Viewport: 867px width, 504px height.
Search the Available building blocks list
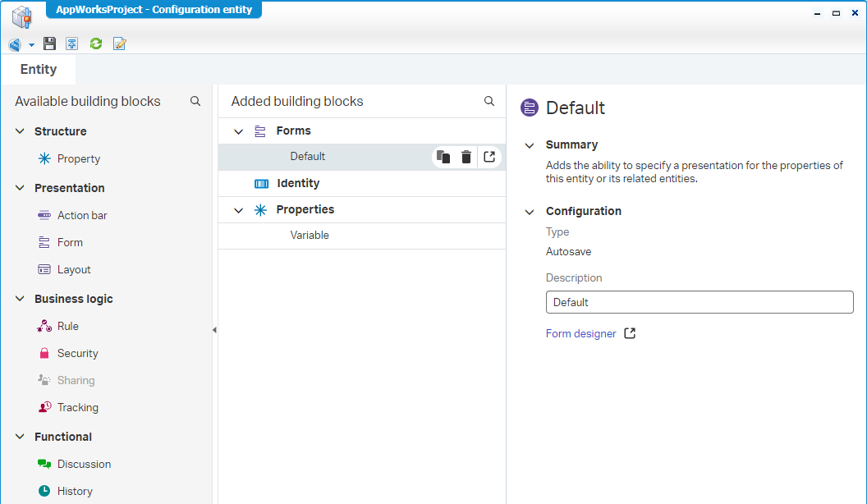coord(195,101)
